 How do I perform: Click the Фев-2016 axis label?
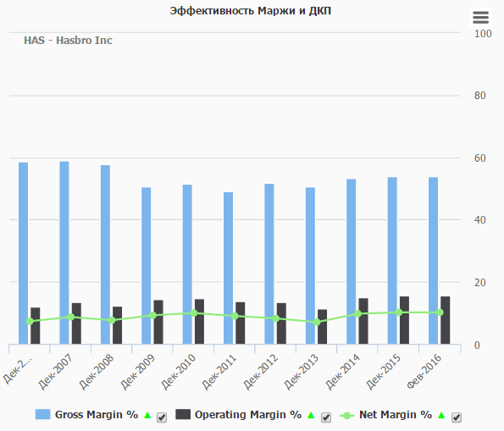pos(424,372)
